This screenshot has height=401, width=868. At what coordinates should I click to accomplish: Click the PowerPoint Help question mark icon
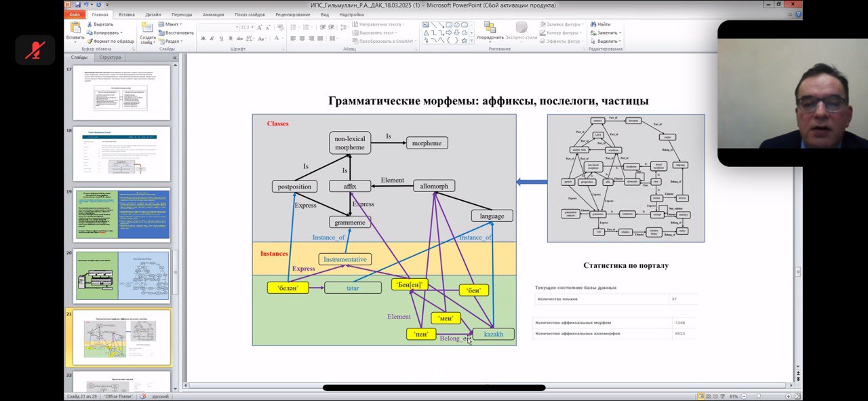798,14
